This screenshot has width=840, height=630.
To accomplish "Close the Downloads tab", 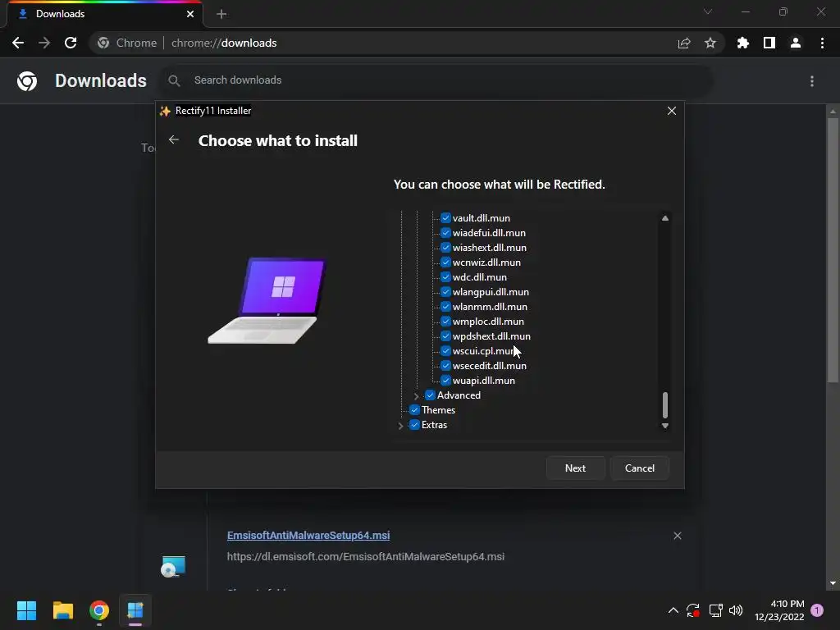I will [x=190, y=14].
